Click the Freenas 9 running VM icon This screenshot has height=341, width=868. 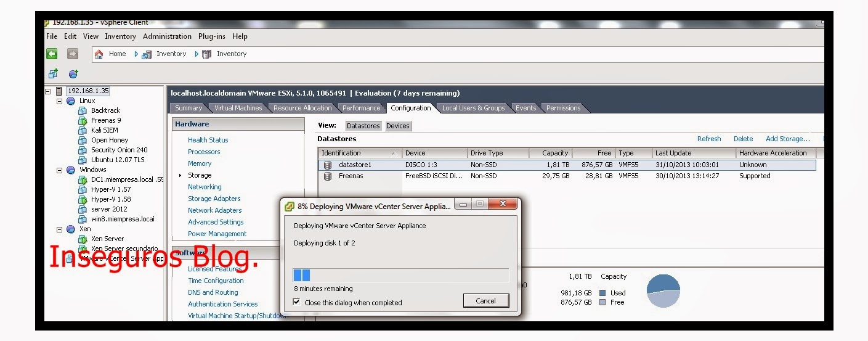(83, 121)
